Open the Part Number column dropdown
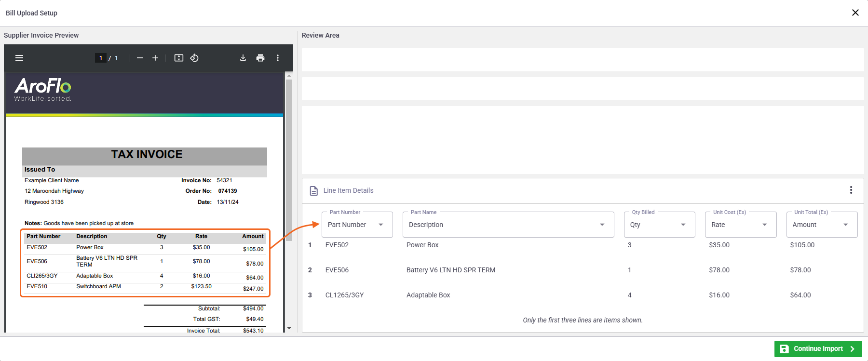This screenshot has height=361, width=868. pos(357,225)
